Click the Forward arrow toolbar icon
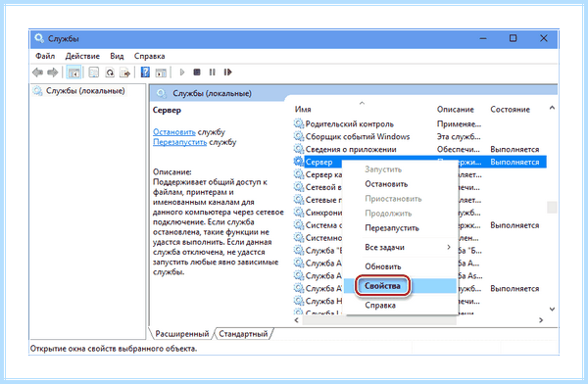588x384 pixels. coord(53,72)
